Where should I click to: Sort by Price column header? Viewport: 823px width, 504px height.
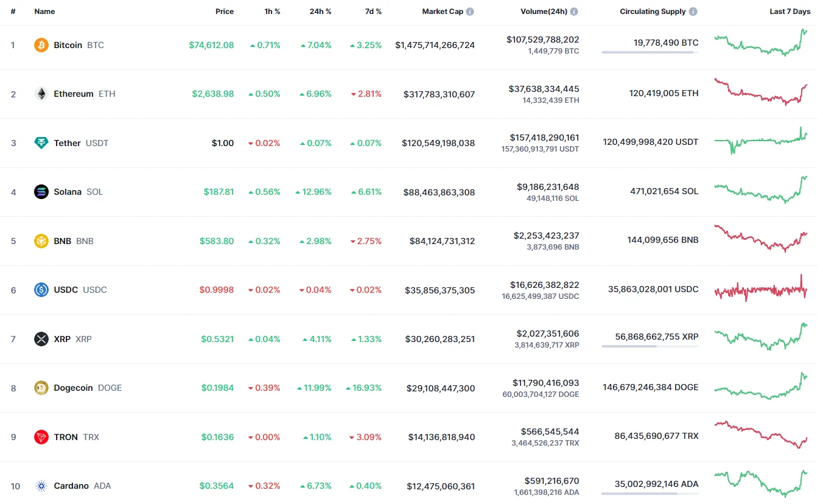(x=224, y=12)
